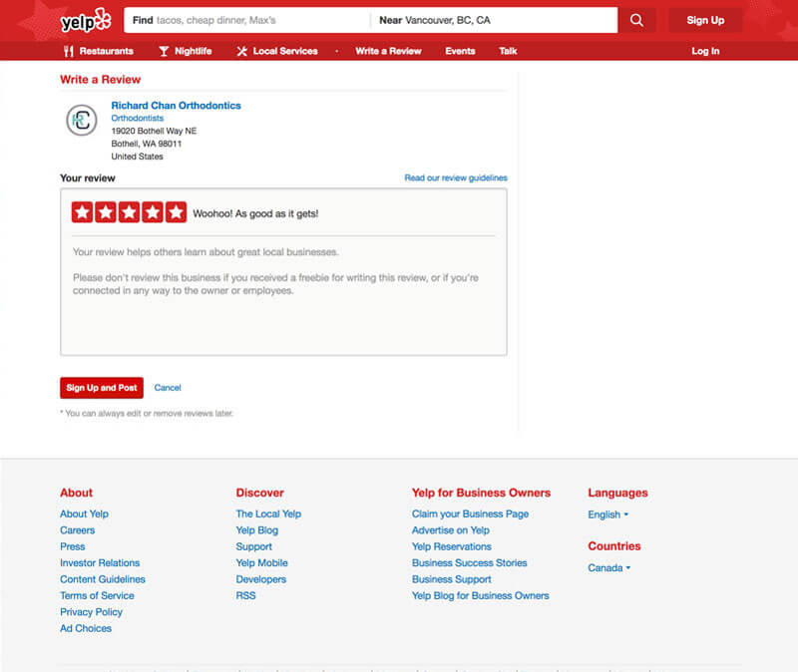Expand the English language dropdown
798x672 pixels.
point(608,514)
